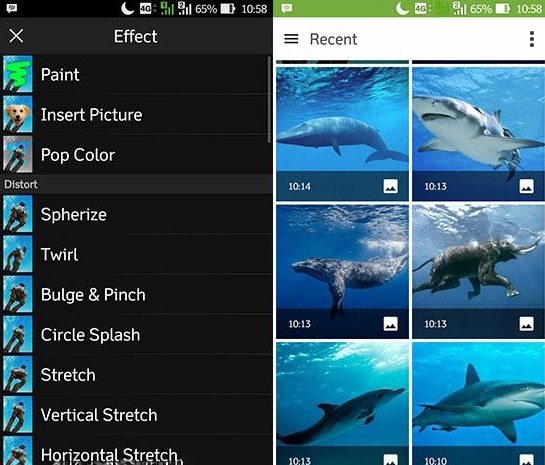Open the great white shark photo
This screenshot has height=465, width=545.
(478, 134)
